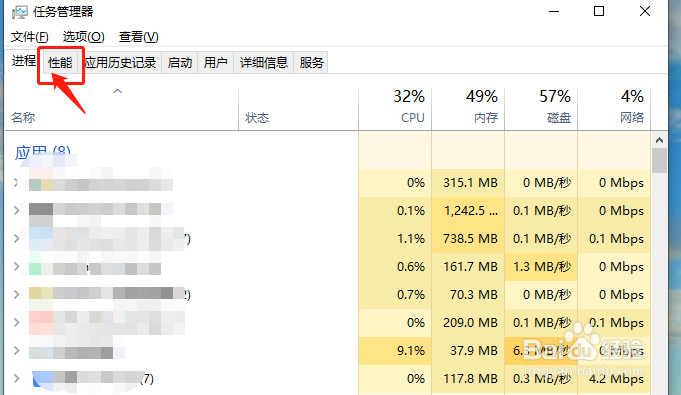This screenshot has width=681, height=395.
Task: Click the Task Manager title bar icon
Action: click(20, 12)
